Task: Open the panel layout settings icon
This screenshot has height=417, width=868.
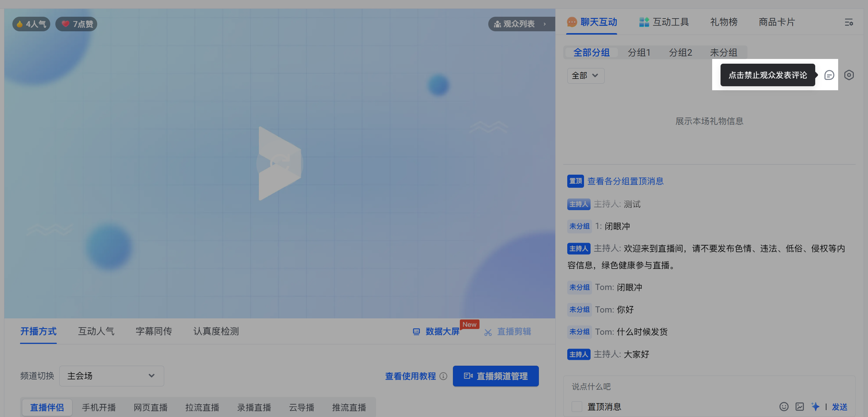Action: click(x=849, y=22)
